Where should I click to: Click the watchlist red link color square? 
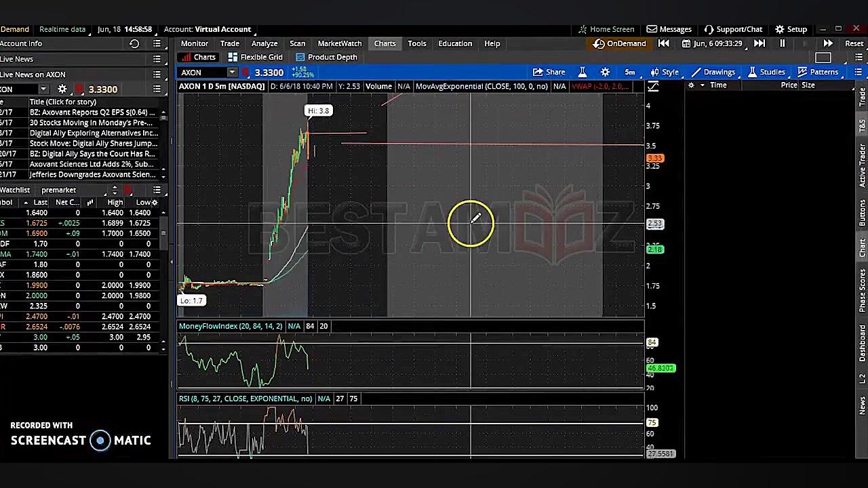click(128, 190)
